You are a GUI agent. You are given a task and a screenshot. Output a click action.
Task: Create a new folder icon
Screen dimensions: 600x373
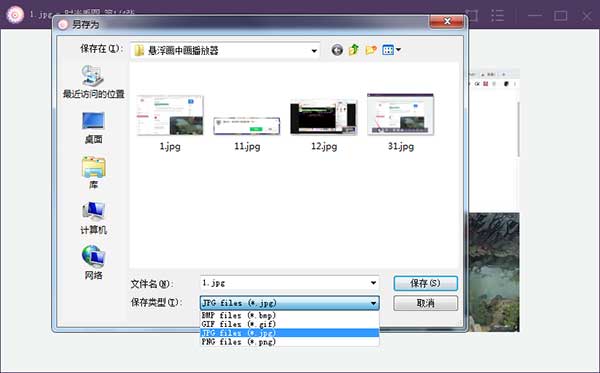click(x=371, y=50)
